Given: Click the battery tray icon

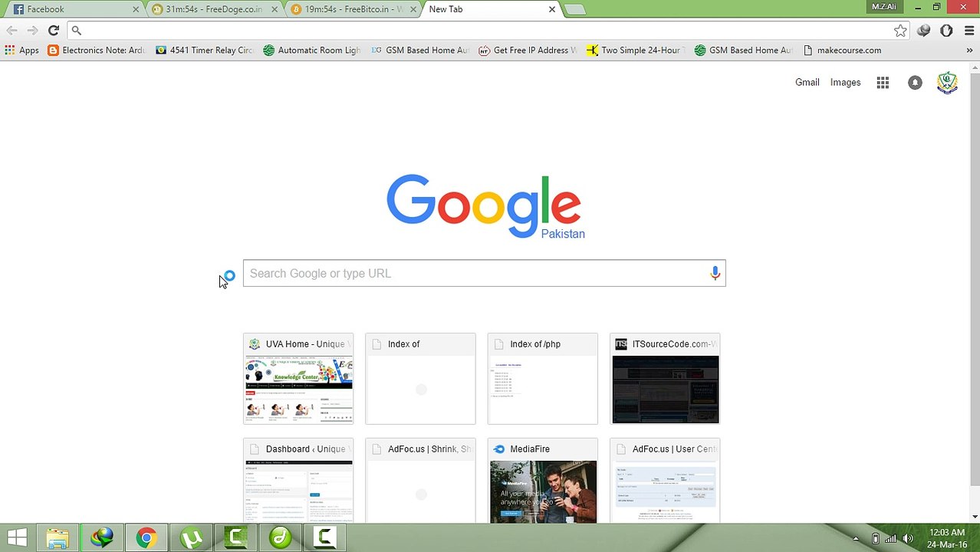Looking at the screenshot, I should point(876,539).
